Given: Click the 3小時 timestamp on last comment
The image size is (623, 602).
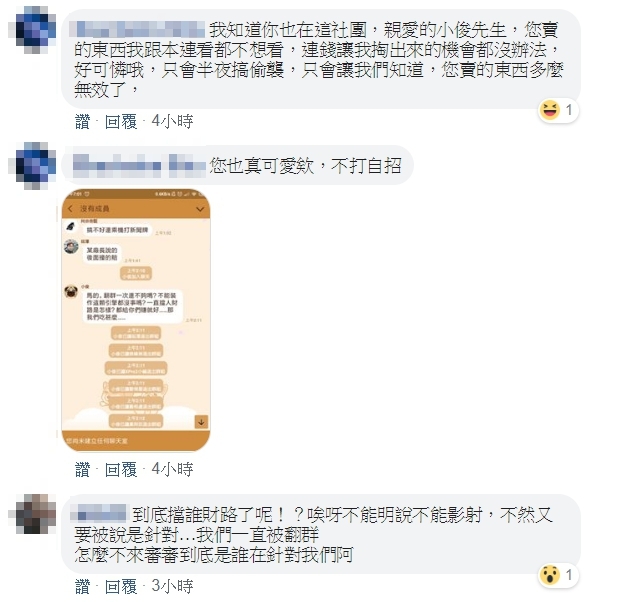Looking at the screenshot, I should tap(172, 587).
